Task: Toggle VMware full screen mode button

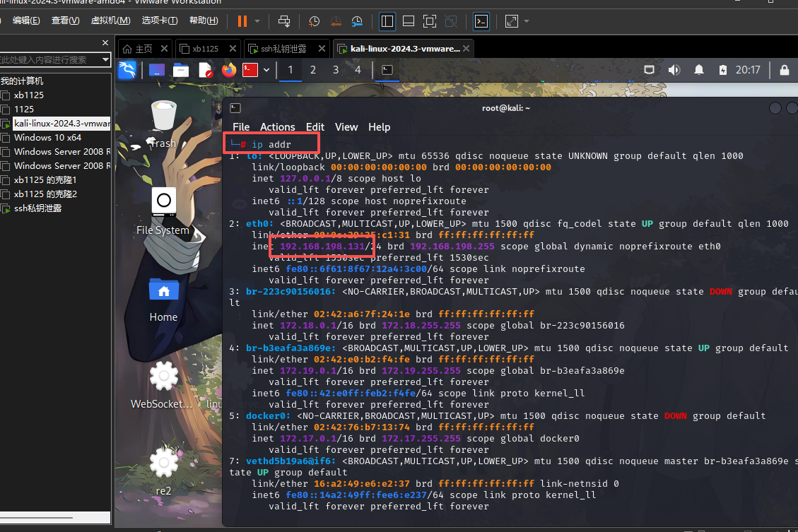Action: pyautogui.click(x=429, y=21)
